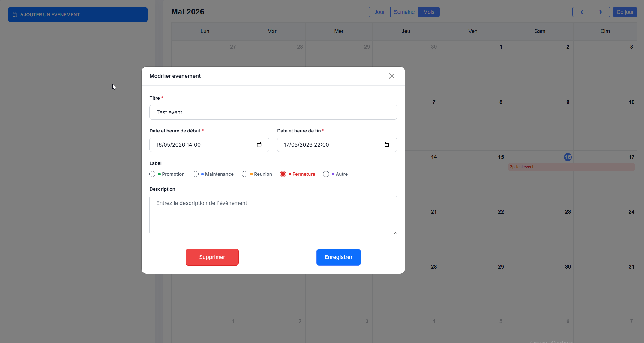644x343 pixels.
Task: Click calendar-plus icon on Ajouter un evenement
Action: (15, 15)
